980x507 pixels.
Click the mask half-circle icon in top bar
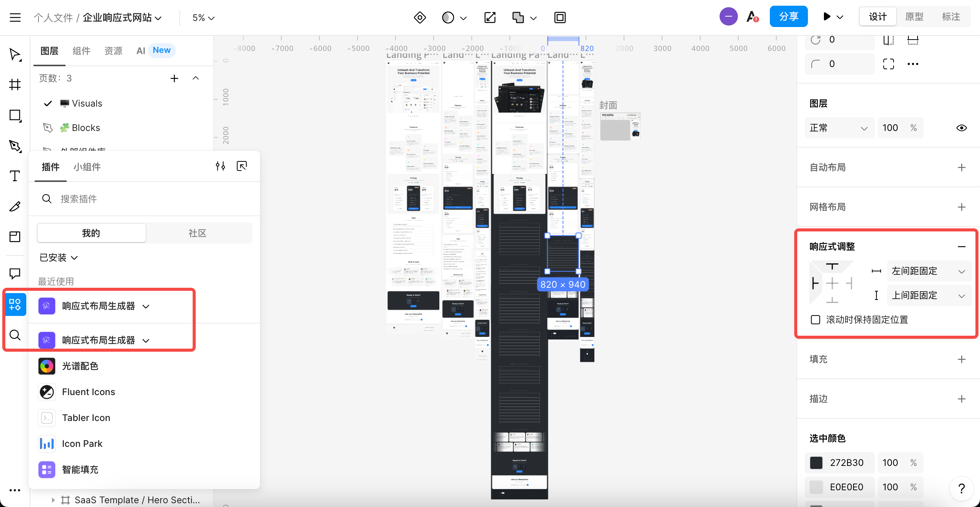(448, 18)
